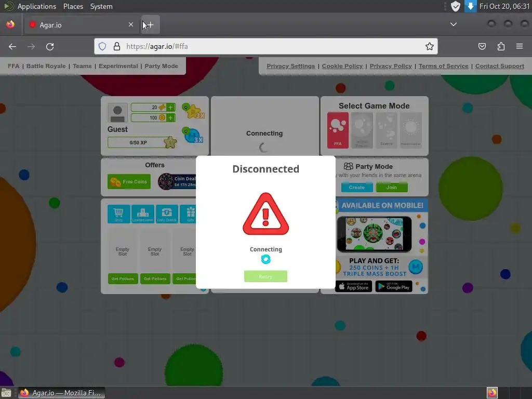Click the browser forward arrow
The height and width of the screenshot is (399, 532).
[x=31, y=46]
